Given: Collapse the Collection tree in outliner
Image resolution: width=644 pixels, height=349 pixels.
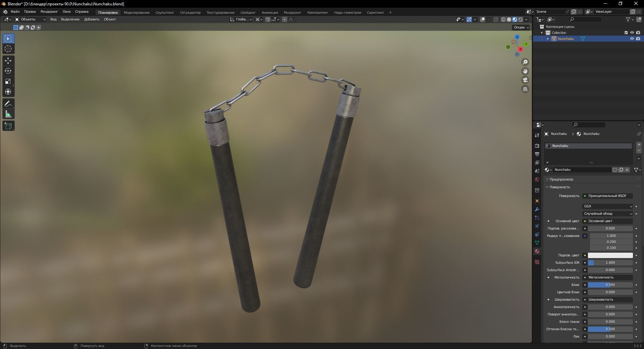Looking at the screenshot, I should pos(542,33).
